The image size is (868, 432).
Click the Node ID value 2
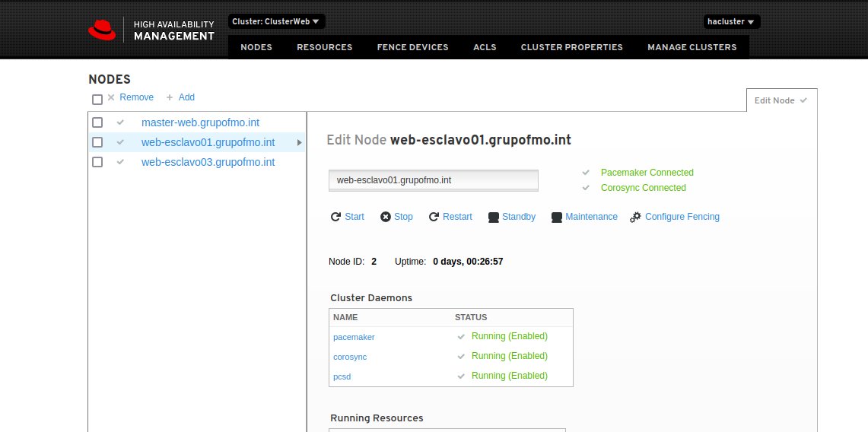tap(374, 262)
